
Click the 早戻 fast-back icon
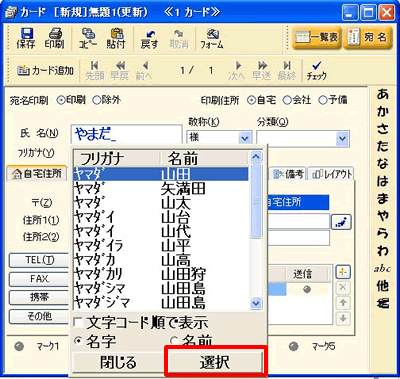pos(120,70)
